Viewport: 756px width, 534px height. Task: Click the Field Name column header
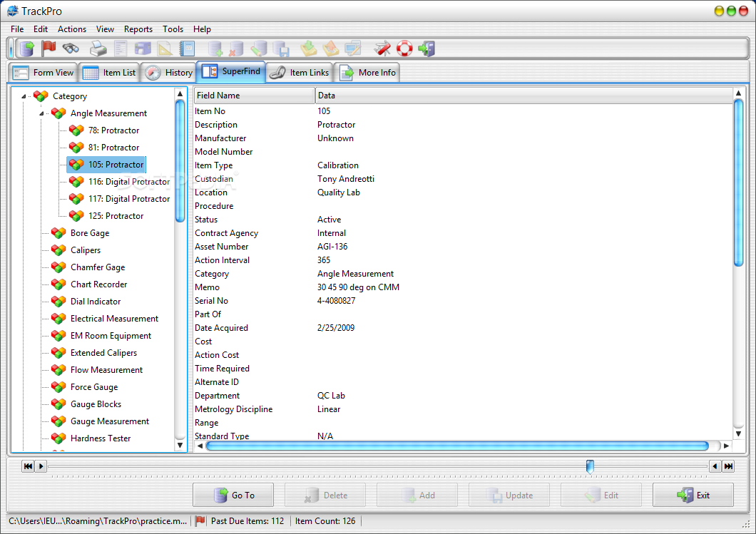pyautogui.click(x=255, y=96)
